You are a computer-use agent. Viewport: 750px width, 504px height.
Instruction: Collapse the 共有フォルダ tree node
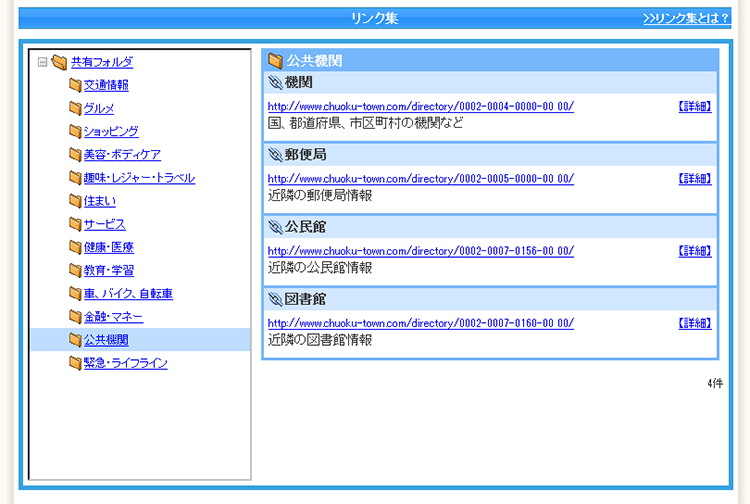coord(42,62)
